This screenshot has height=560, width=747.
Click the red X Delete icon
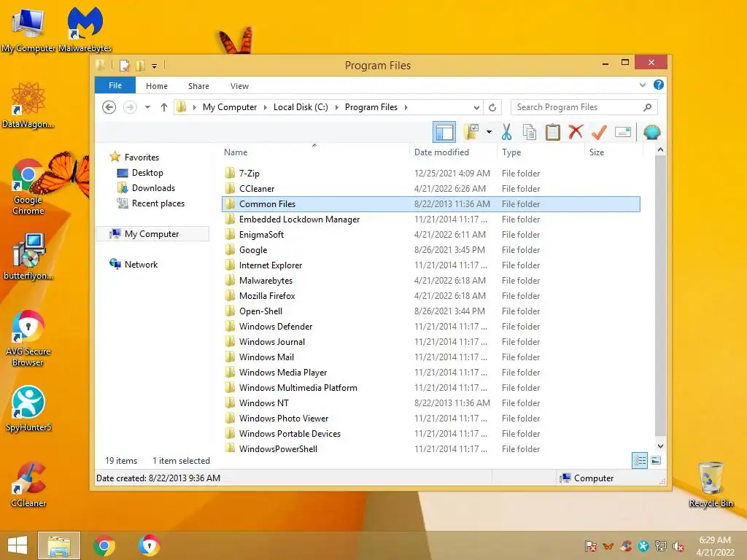click(576, 132)
